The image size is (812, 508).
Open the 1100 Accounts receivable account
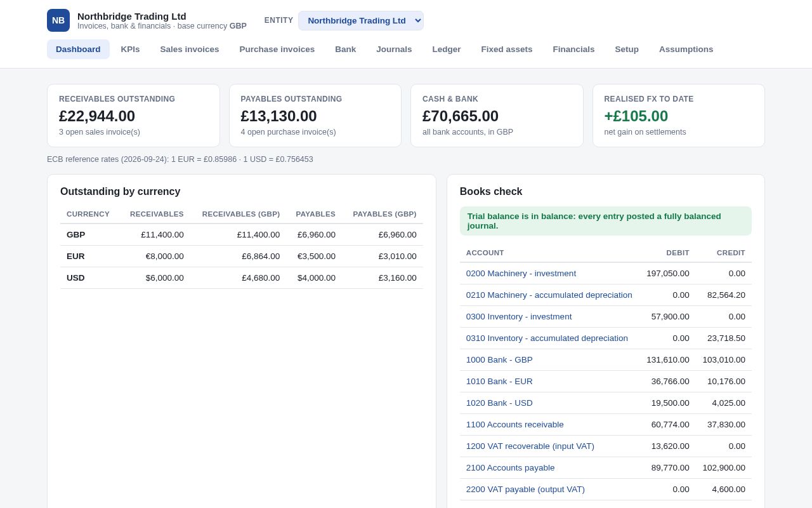(515, 425)
